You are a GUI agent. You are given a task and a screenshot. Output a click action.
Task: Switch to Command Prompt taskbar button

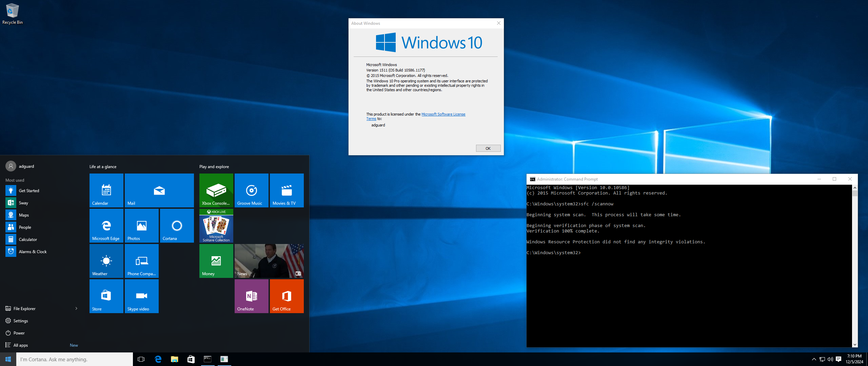click(x=208, y=359)
